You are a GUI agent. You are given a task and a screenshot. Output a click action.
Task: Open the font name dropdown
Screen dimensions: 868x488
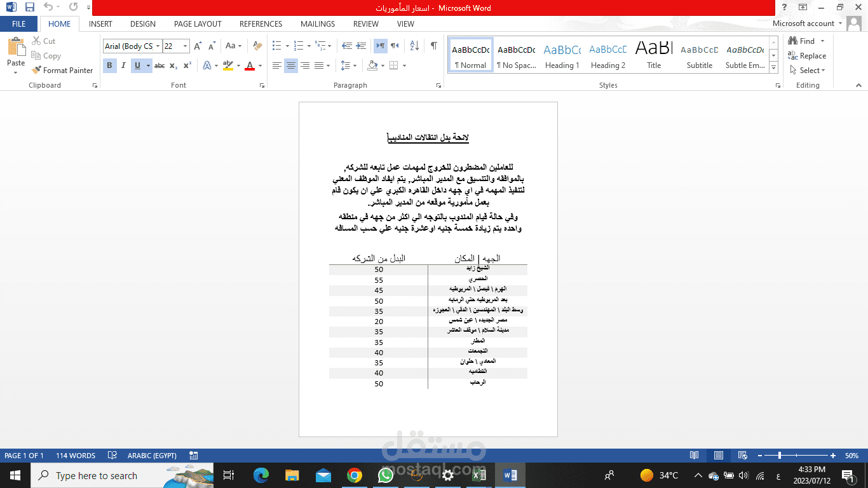(157, 46)
